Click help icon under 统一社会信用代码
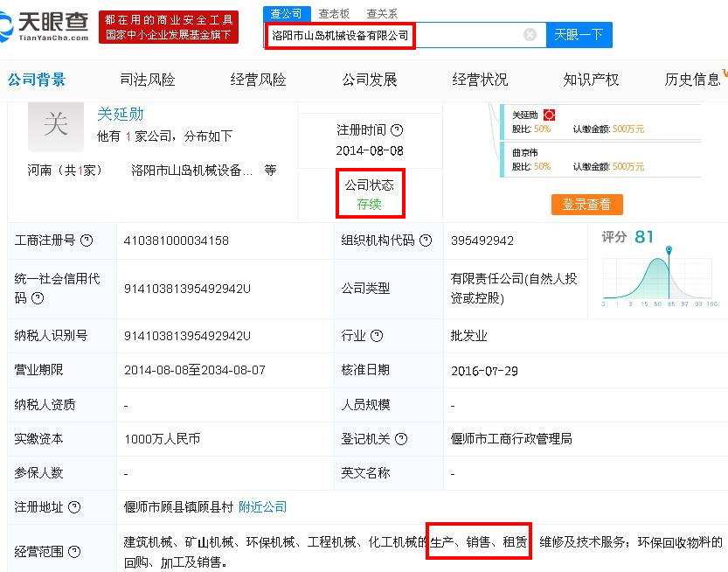The height and width of the screenshot is (572, 728). click(x=38, y=298)
